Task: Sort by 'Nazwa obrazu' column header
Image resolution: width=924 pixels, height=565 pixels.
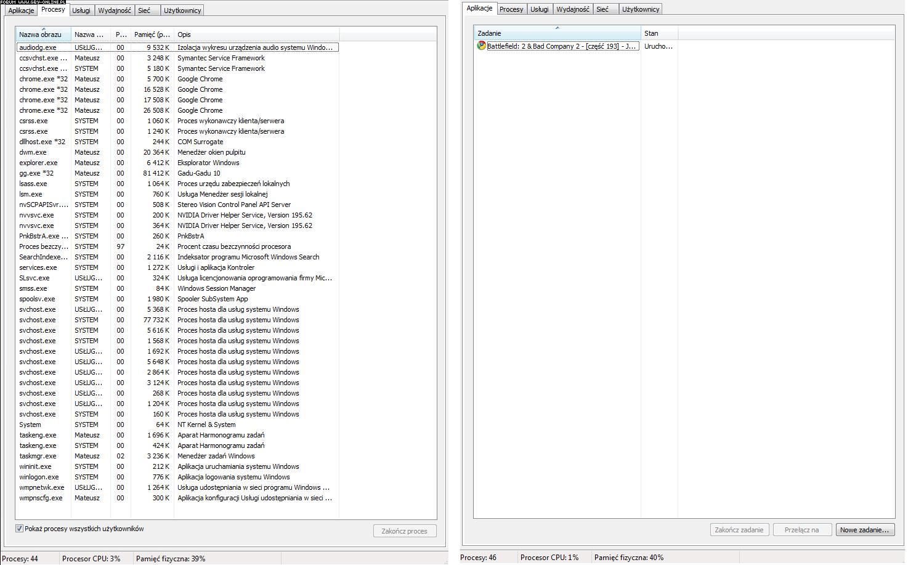Action: point(43,35)
